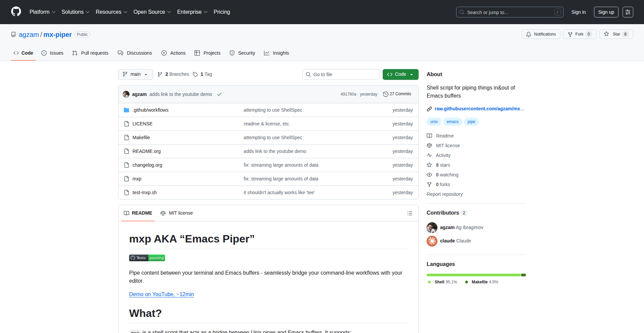Toggle Notifications for this repository
This screenshot has width=644, height=333.
click(541, 34)
